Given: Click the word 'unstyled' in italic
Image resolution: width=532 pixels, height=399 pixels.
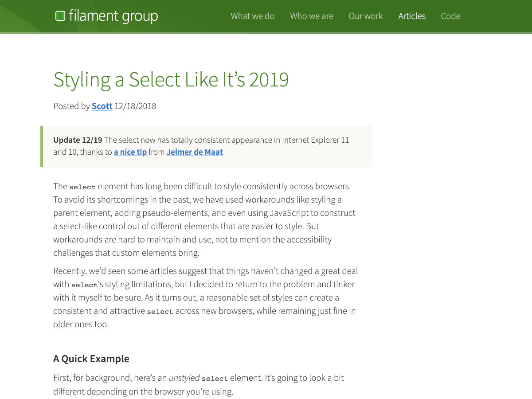Looking at the screenshot, I should [184, 378].
